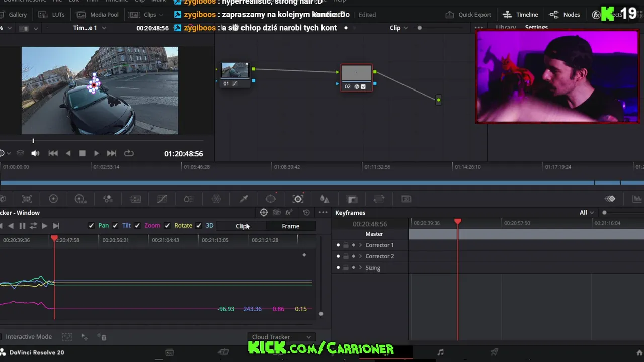Open the tracker options three-dot menu

pyautogui.click(x=323, y=213)
